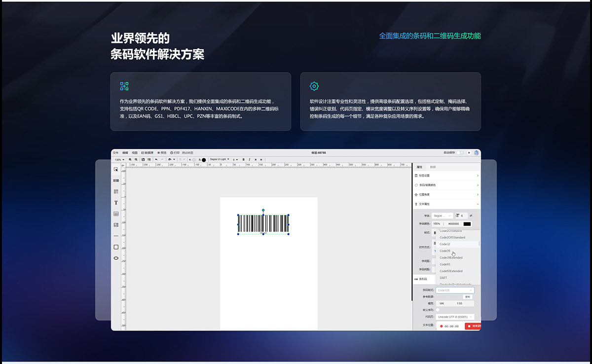Click the red stop recording button
This screenshot has height=364, width=592.
pos(473,326)
